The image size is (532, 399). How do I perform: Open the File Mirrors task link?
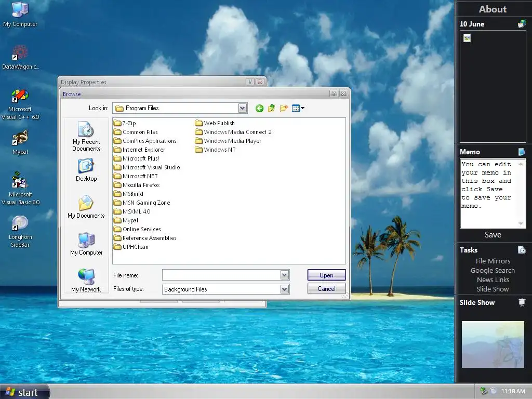coord(493,261)
